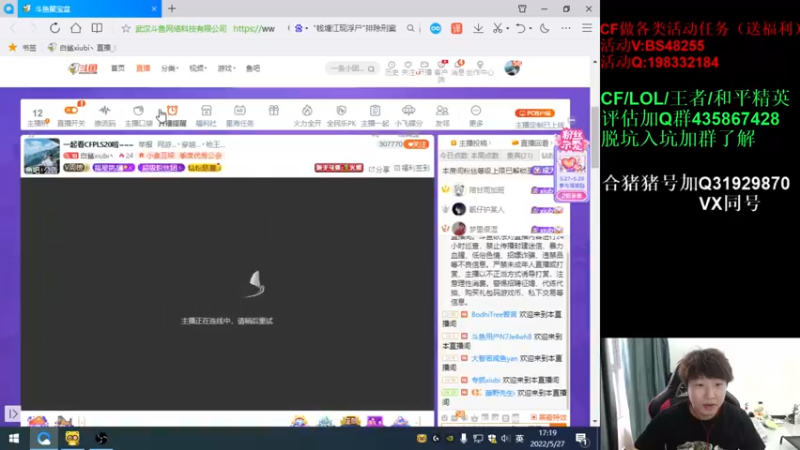Select 直播 in site navigation
This screenshot has width=800, height=450.
click(143, 68)
